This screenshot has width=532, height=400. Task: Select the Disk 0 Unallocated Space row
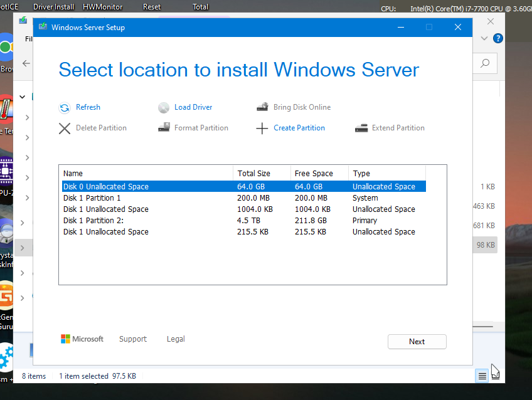click(244, 186)
